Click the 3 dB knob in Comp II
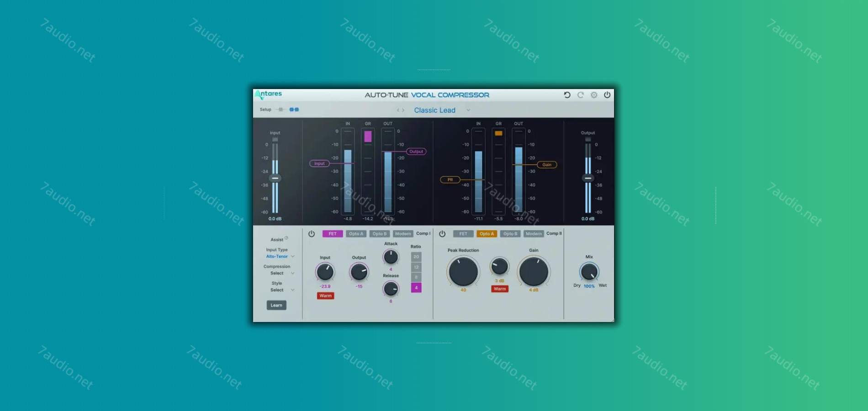 pos(499,267)
